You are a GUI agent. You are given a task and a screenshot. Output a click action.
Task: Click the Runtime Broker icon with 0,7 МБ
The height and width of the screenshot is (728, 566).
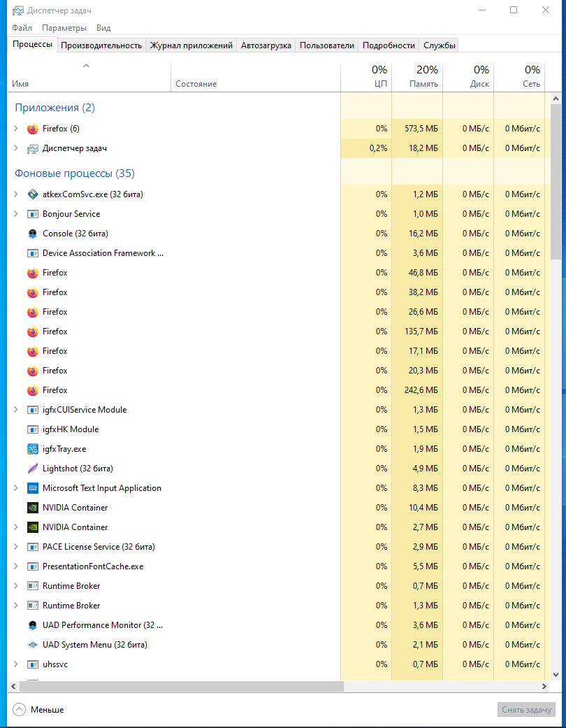coord(32,586)
